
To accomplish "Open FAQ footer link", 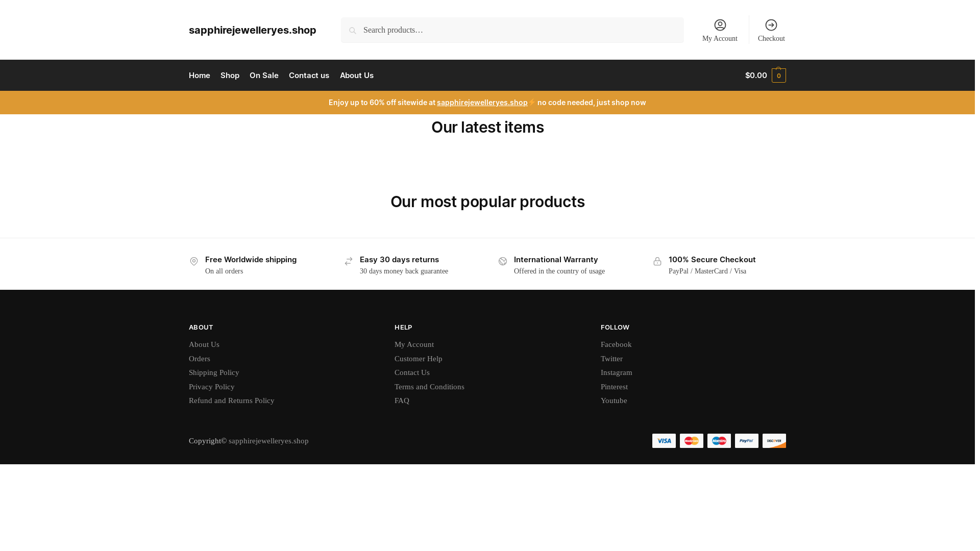I will pyautogui.click(x=402, y=400).
